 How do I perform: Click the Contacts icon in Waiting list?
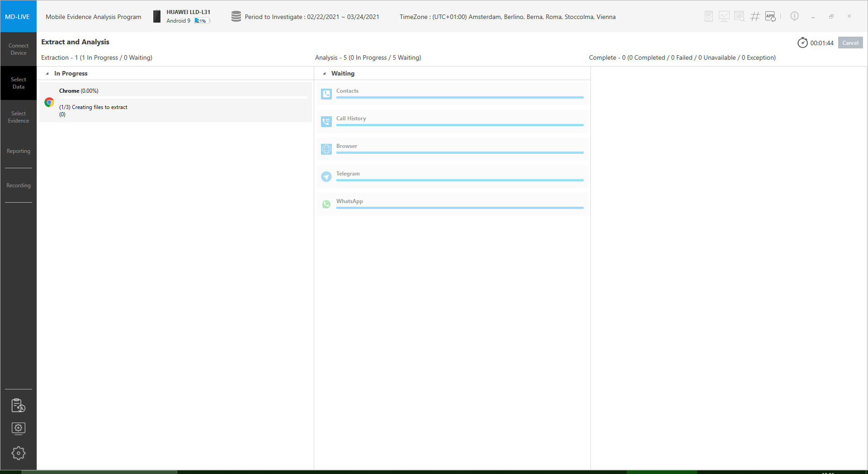coord(326,94)
